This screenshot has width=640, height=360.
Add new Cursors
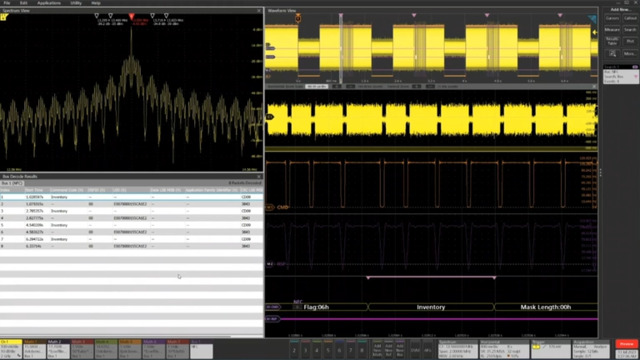pos(612,18)
